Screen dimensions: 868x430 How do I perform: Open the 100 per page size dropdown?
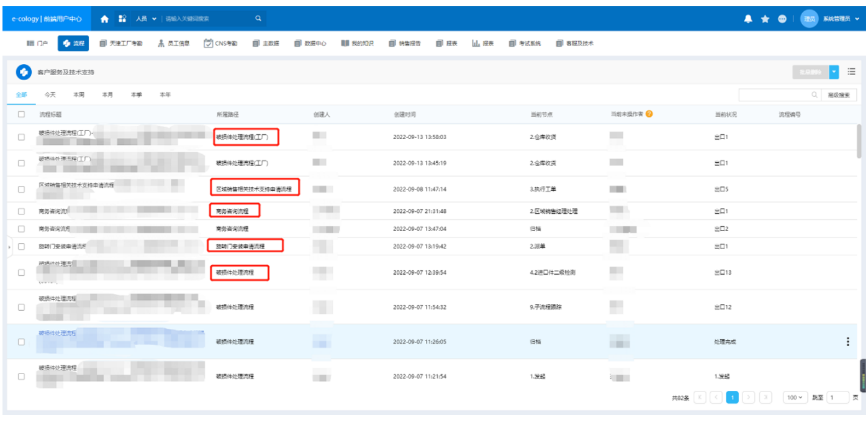(x=795, y=397)
